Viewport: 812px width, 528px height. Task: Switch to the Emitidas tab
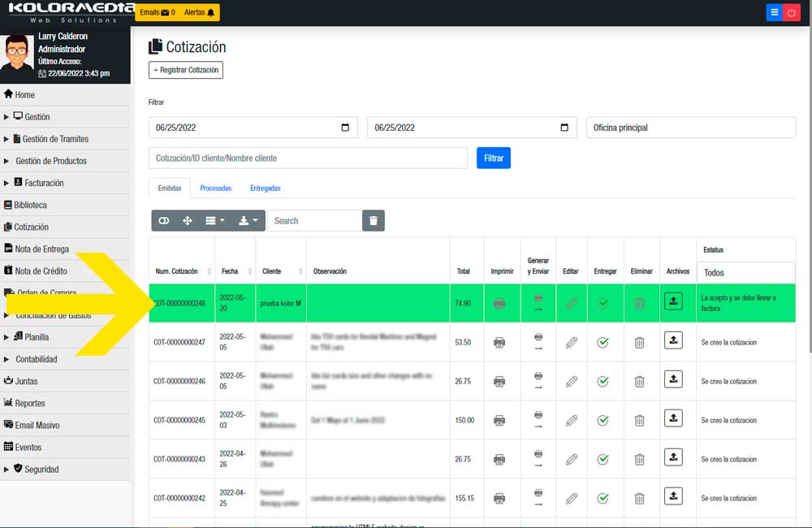tap(170, 188)
